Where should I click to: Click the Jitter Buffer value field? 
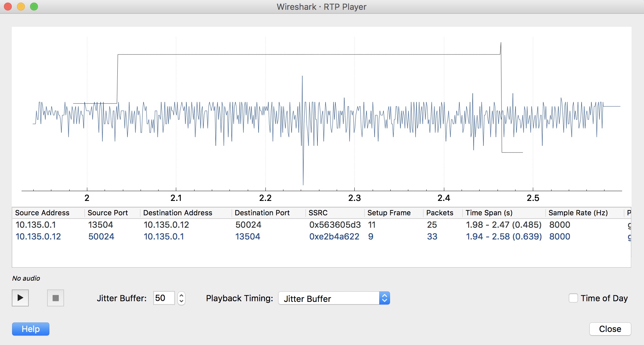coord(164,298)
